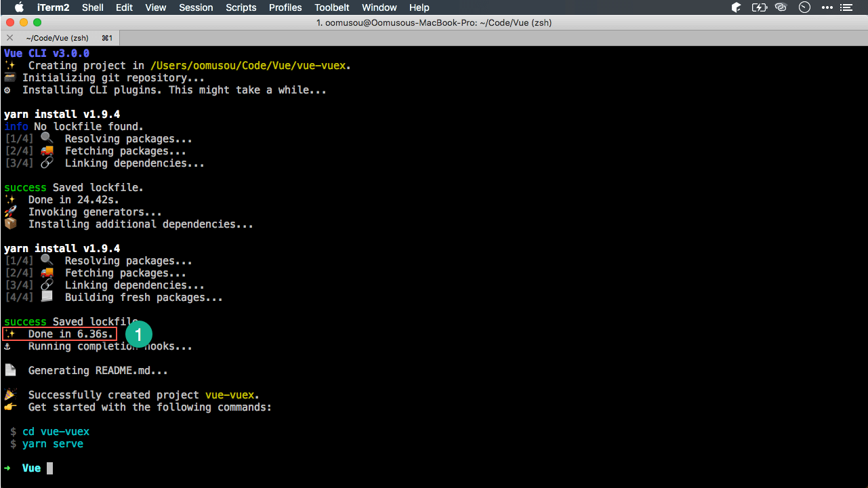Click the '[4/4] Building fresh packages...' line

(114, 298)
